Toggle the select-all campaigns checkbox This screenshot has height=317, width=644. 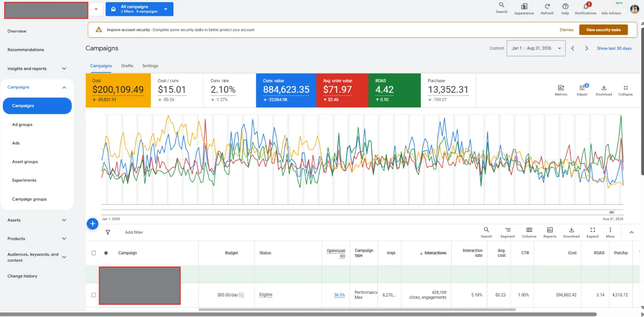click(94, 253)
